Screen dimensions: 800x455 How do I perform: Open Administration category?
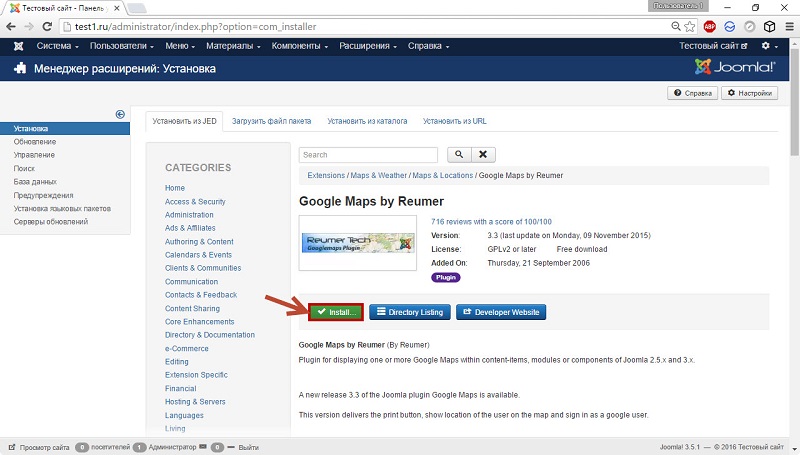[189, 215]
